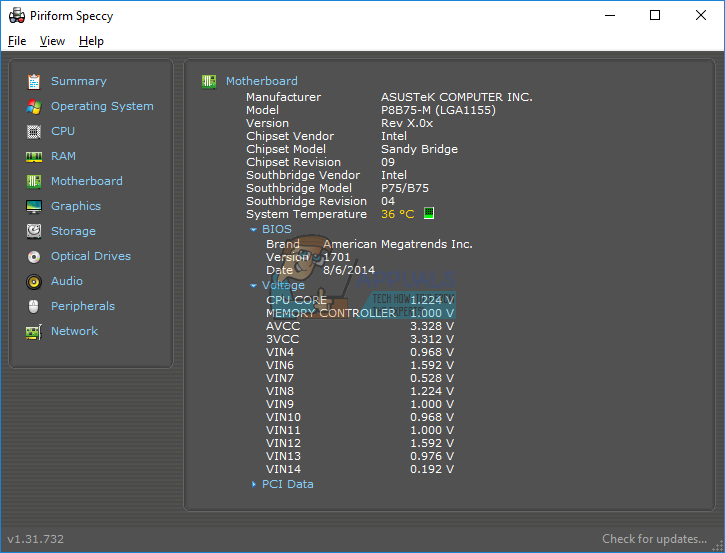Select the Audio speaker icon

point(34,281)
